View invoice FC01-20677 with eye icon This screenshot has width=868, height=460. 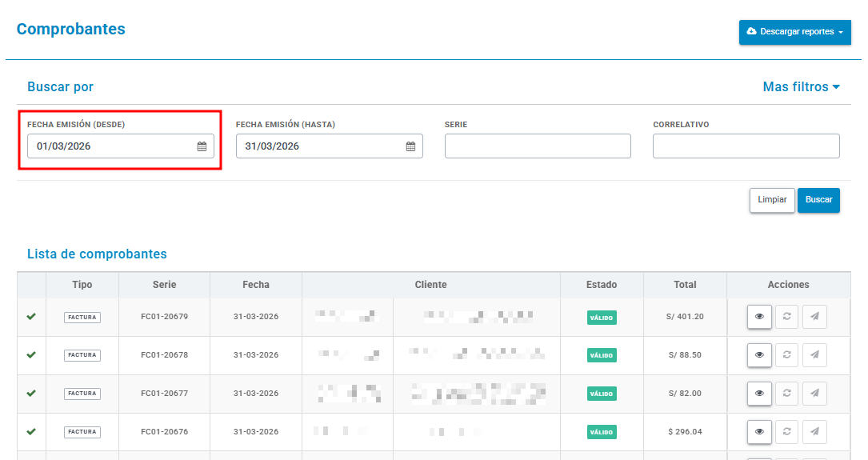pyautogui.click(x=759, y=394)
